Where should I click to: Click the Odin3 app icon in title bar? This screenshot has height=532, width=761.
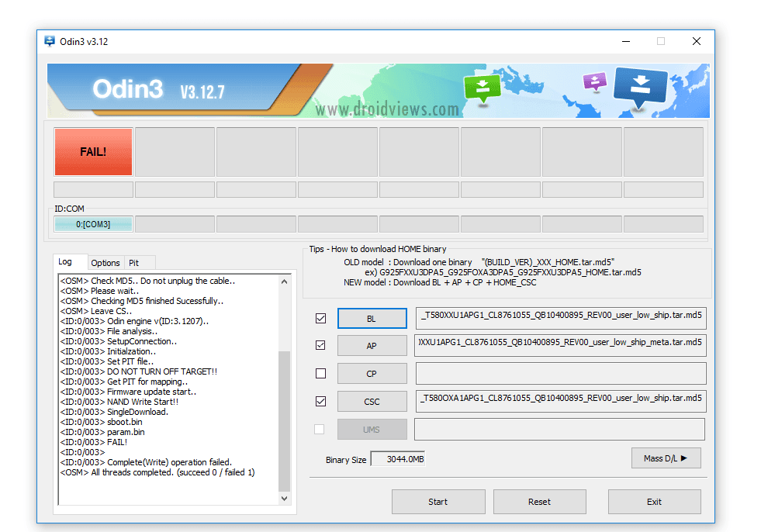click(50, 41)
